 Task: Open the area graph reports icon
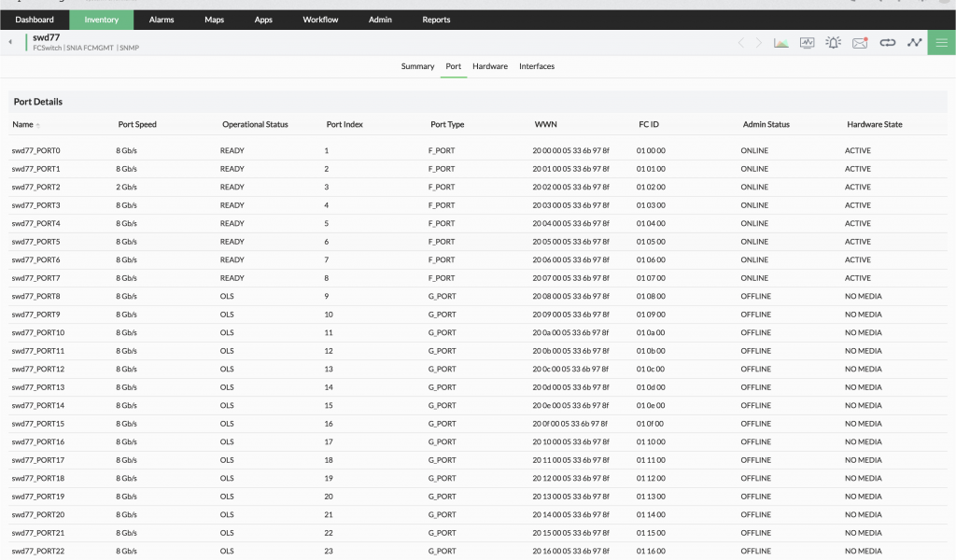tap(781, 43)
